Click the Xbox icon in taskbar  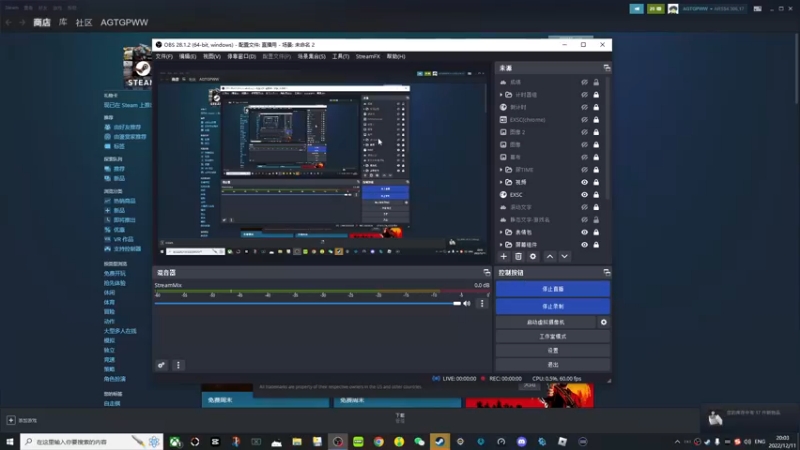(x=175, y=442)
